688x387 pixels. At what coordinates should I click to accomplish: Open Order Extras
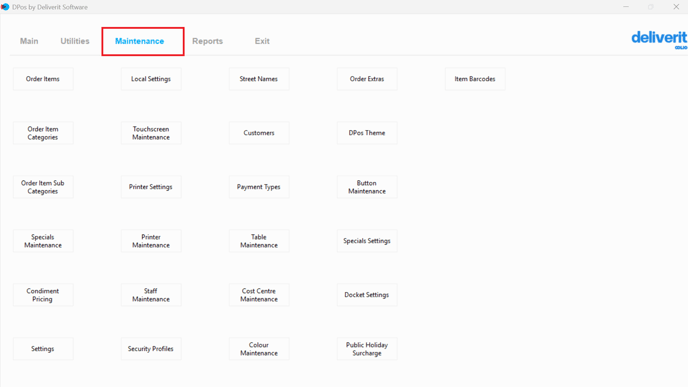click(x=367, y=79)
